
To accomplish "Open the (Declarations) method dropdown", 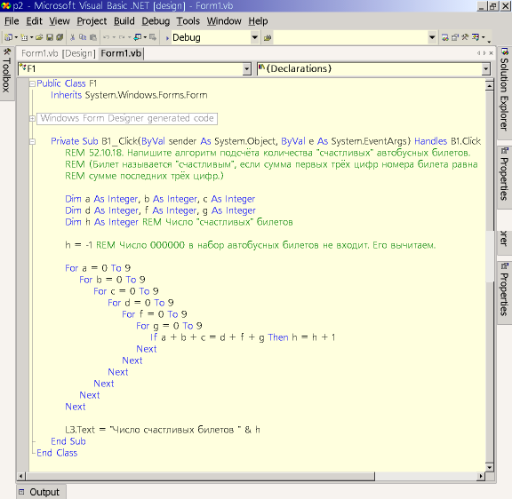I will (x=486, y=69).
